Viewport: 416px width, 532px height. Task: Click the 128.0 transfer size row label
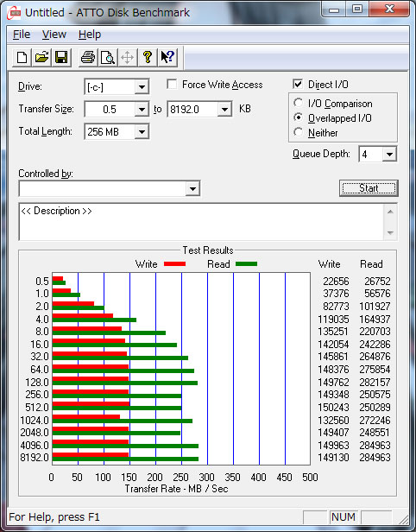(x=37, y=383)
